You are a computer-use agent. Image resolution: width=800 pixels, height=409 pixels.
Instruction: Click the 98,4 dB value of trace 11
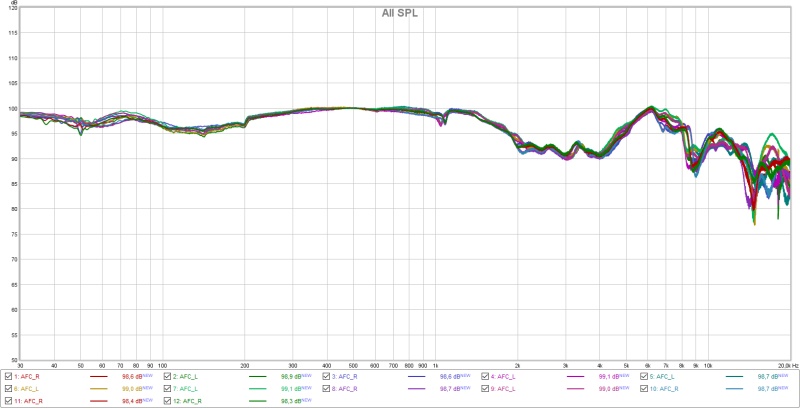[133, 400]
